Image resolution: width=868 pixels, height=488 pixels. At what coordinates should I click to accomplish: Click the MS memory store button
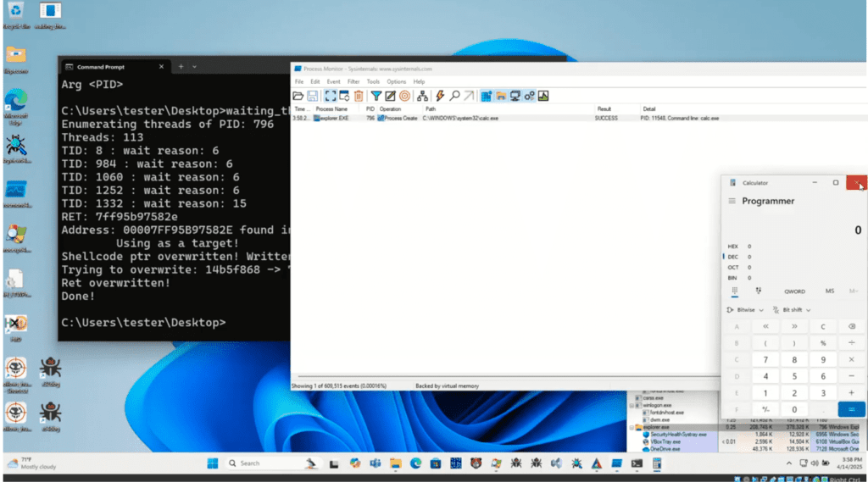(x=829, y=291)
